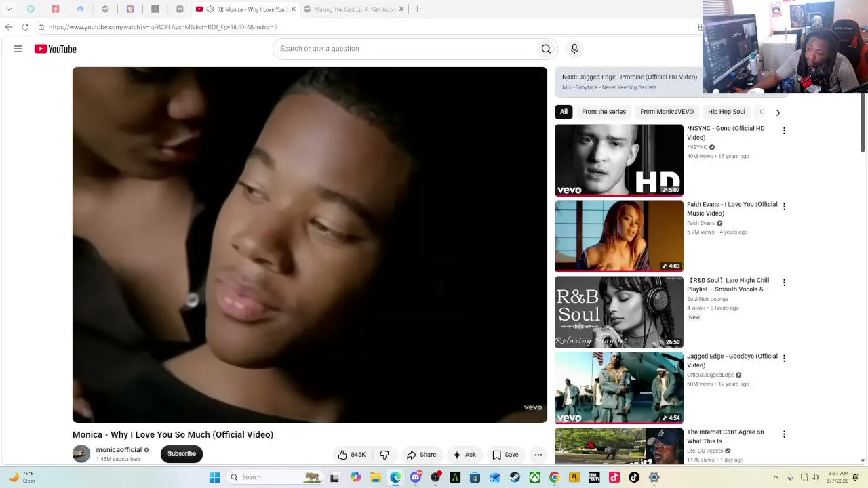Click the browser address bar URL
Viewport: 868px width, 488px height.
point(163,27)
